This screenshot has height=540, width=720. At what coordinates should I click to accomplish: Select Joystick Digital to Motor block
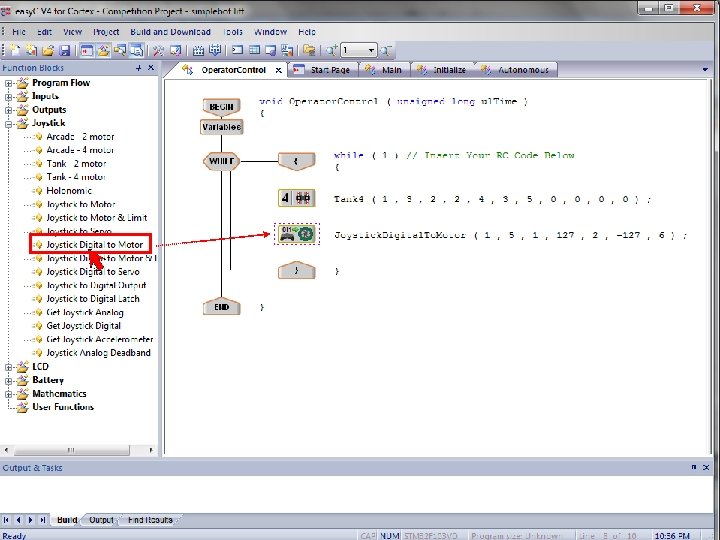(x=95, y=245)
